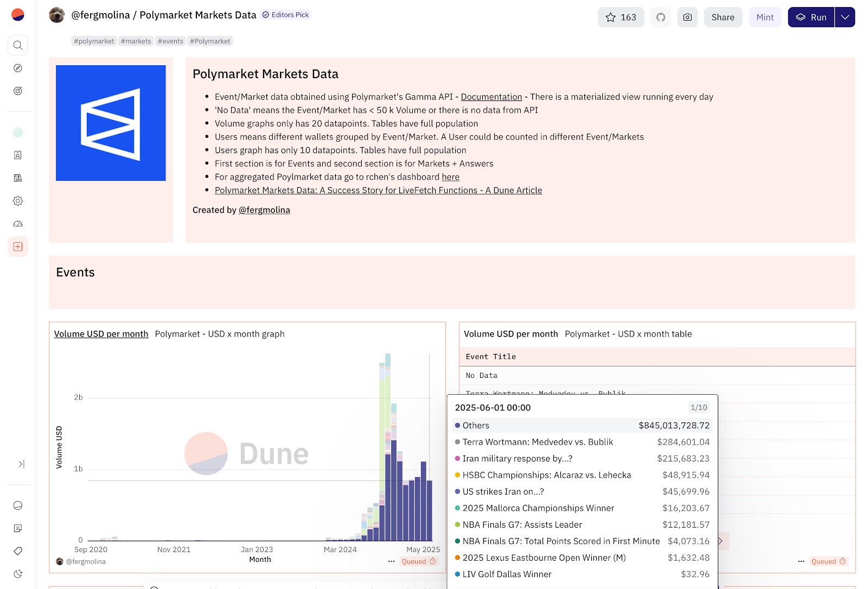Open the @fergmolina creator link
The width and height of the screenshot is (868, 589).
(264, 210)
